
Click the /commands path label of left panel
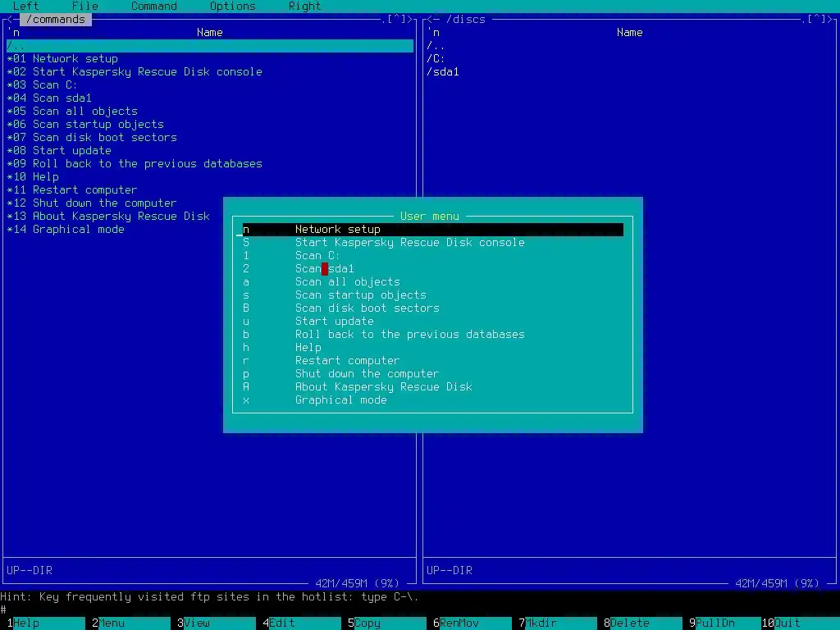pos(56,20)
